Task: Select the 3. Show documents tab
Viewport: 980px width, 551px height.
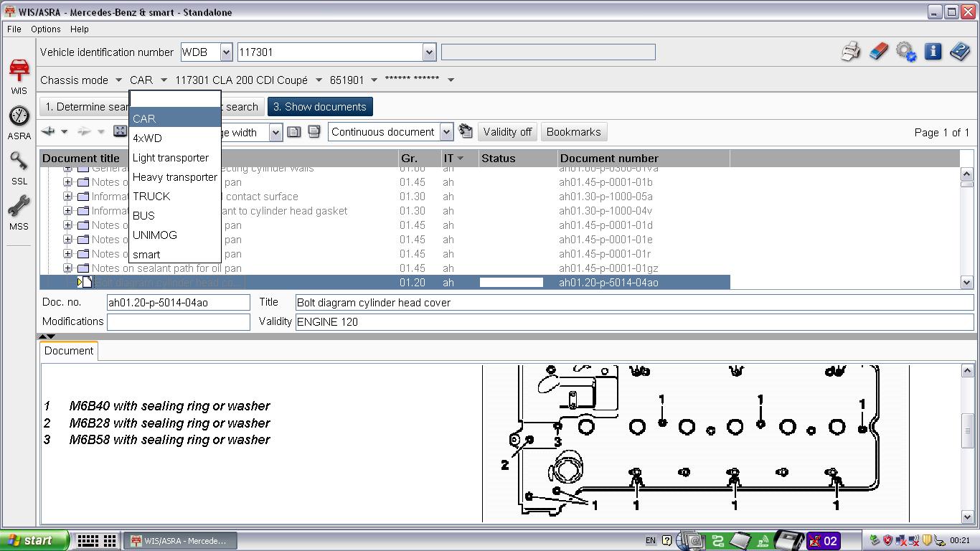Action: 320,107
